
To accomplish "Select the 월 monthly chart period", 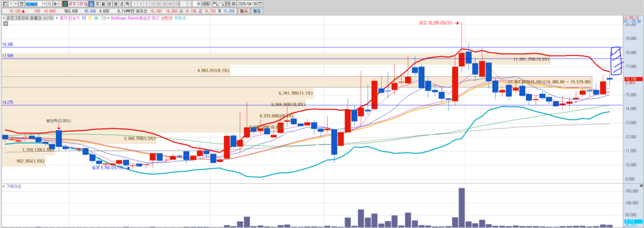I will pyautogui.click(x=103, y=4).
